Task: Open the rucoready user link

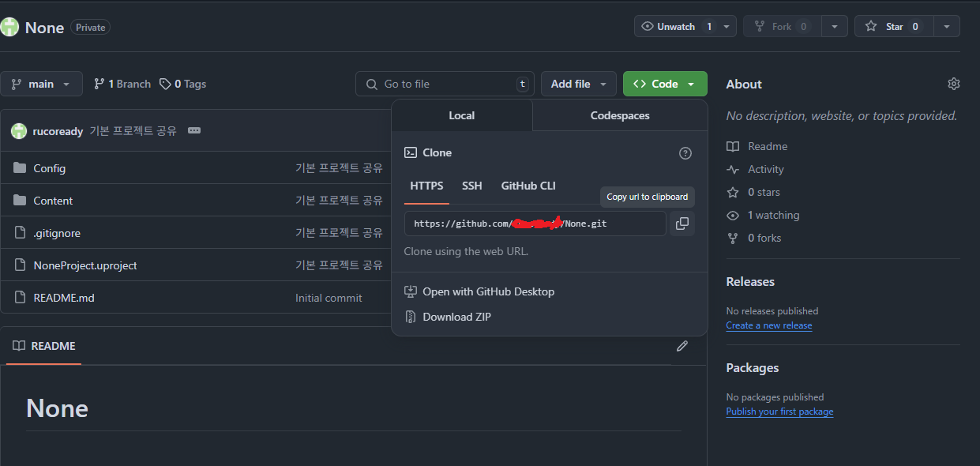Action: click(x=58, y=131)
